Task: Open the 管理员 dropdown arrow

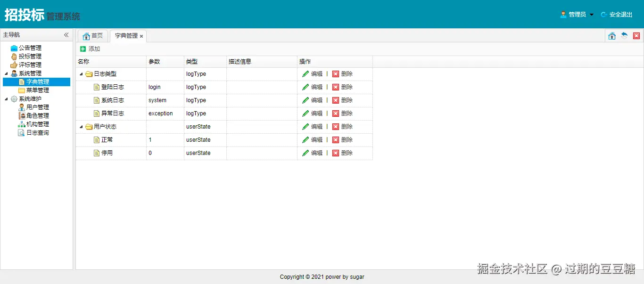Action: pyautogui.click(x=592, y=15)
